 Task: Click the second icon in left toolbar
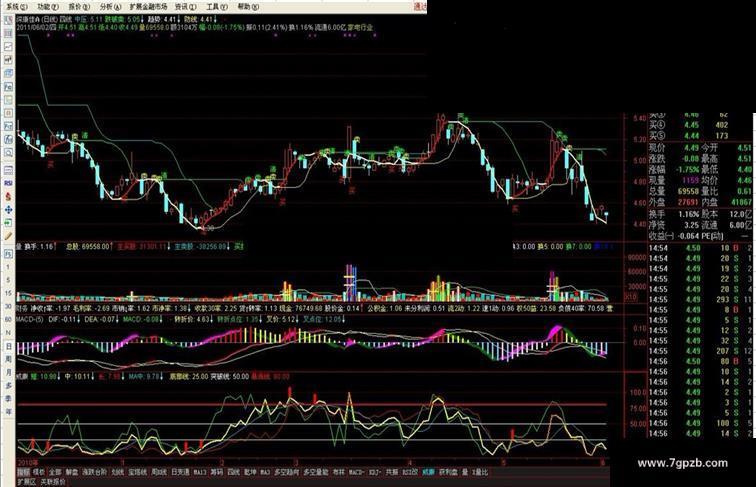(8, 33)
